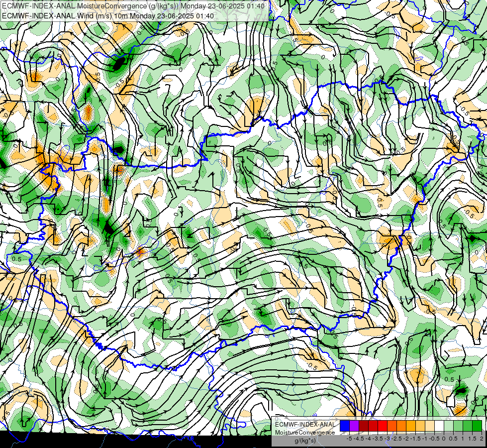Select the light orange swatch between -1.5 and -1
The height and width of the screenshot is (448, 487).
pos(420,426)
